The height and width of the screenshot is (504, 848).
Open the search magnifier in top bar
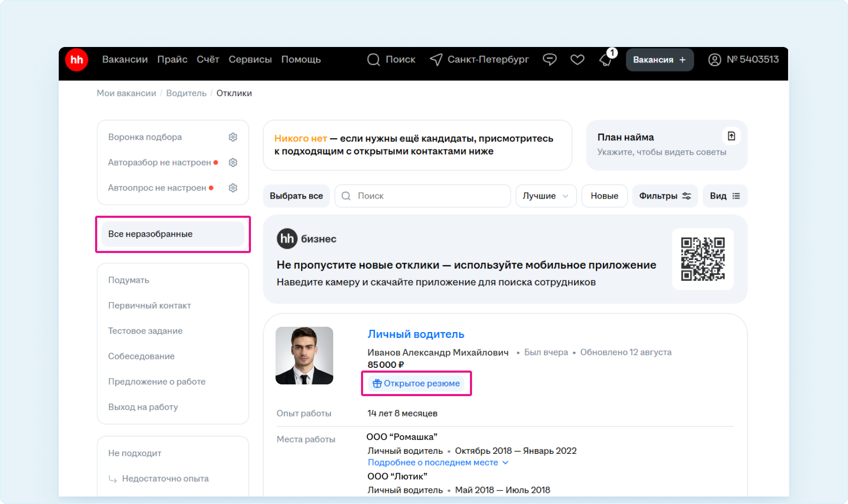[x=374, y=60]
